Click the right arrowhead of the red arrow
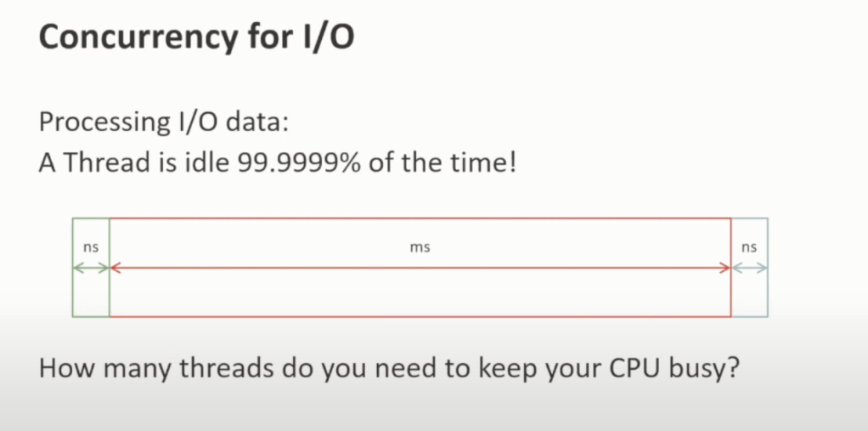 724,268
